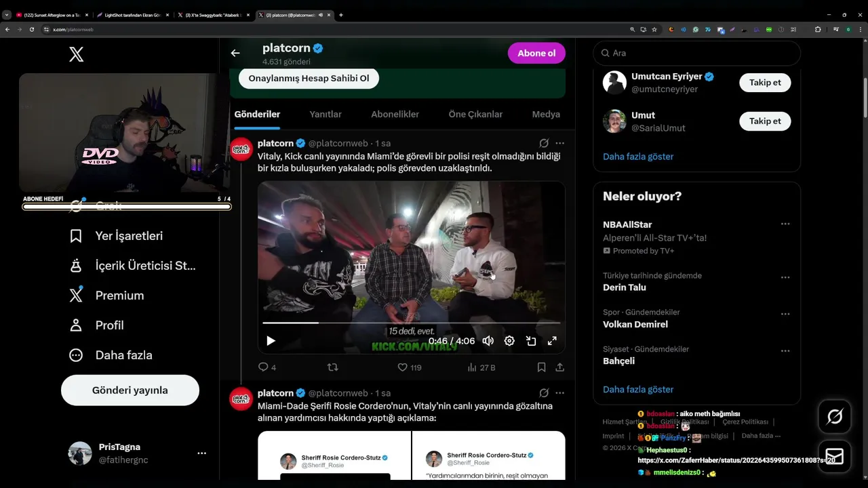Click the Ara search field
868x488 pixels.
pos(696,53)
